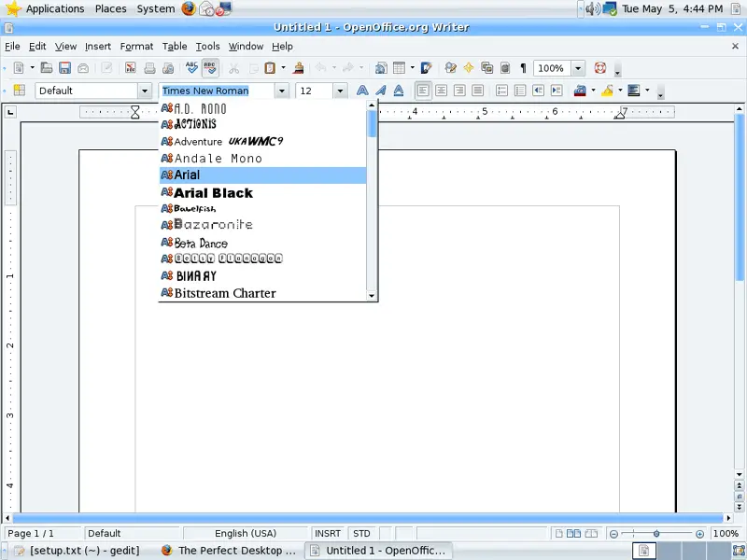This screenshot has width=747, height=560.
Task: Expand the highlighting color dropdown arrow
Action: [x=620, y=90]
